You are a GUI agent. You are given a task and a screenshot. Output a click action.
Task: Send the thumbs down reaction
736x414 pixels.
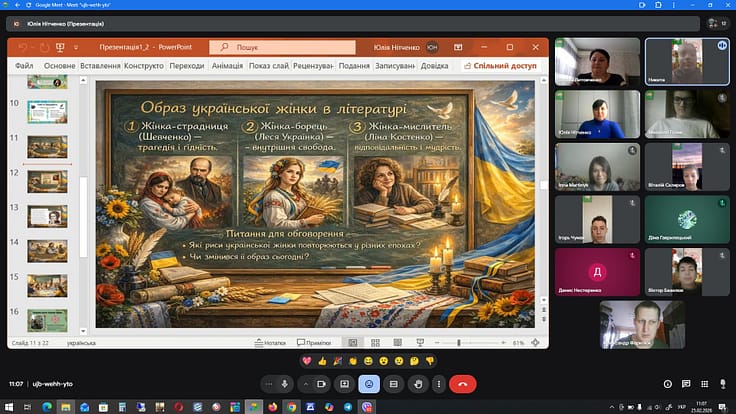tap(430, 360)
